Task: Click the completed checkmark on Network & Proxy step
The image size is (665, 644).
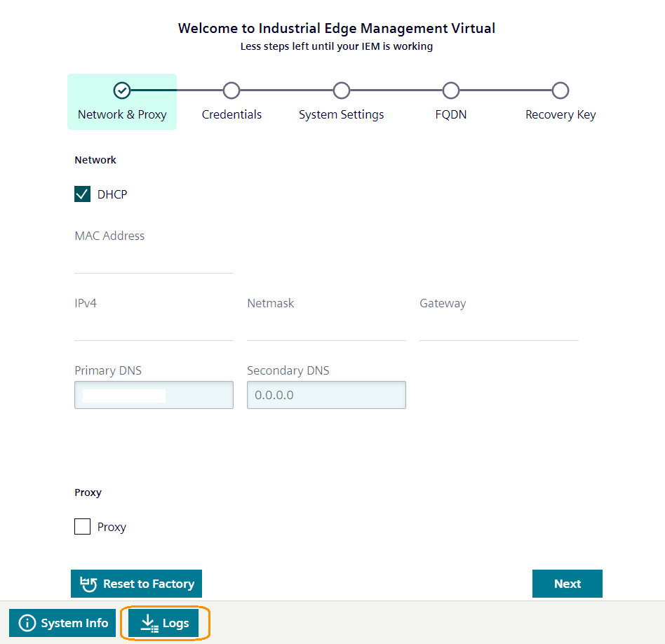Action: click(121, 90)
